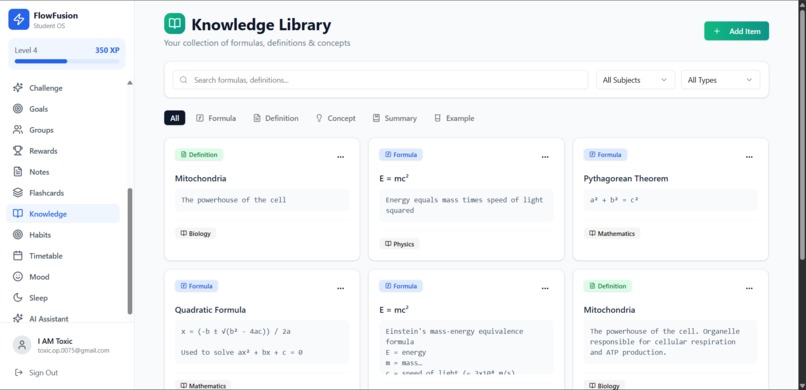Open the AI Assistant sidebar item
Screen dimensions: 806x390
pos(63,319)
